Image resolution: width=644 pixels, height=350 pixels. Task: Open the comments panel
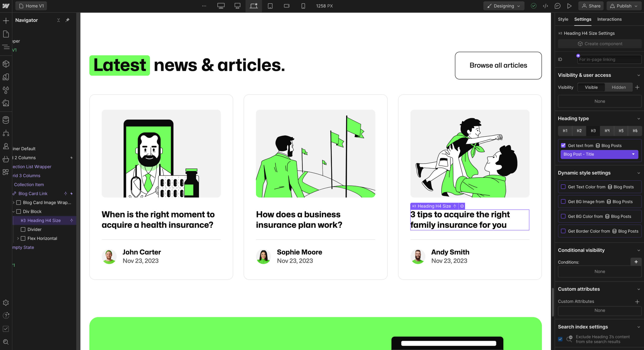click(x=558, y=6)
